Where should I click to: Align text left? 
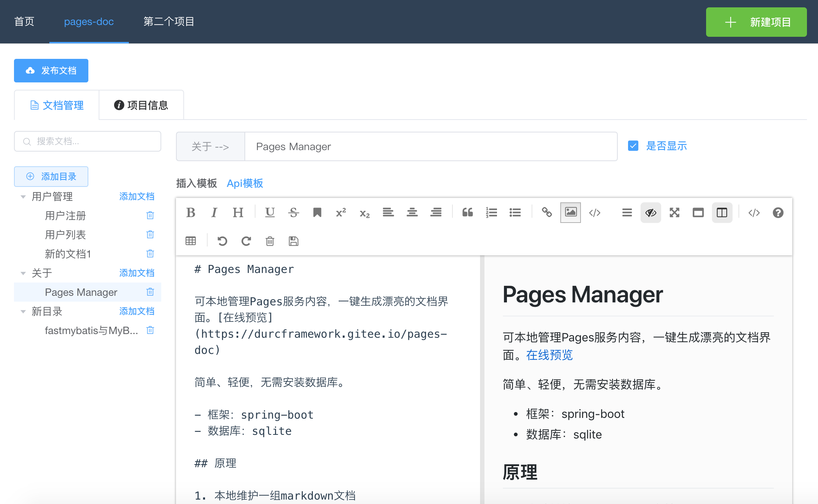[388, 212]
